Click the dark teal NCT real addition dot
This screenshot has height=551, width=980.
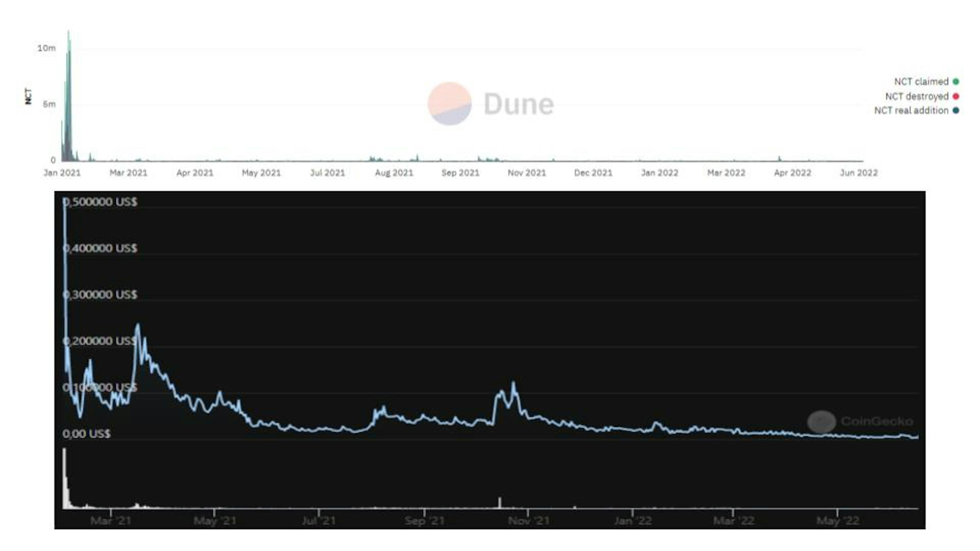[x=955, y=110]
